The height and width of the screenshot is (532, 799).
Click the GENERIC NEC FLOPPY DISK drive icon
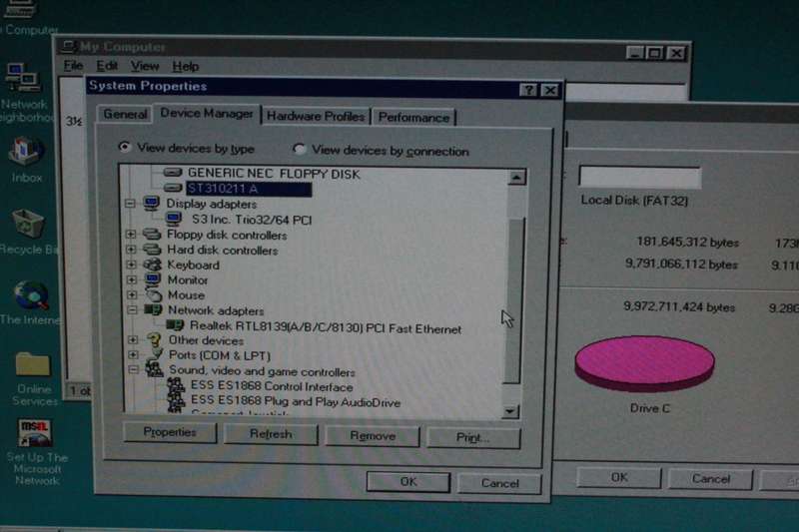tap(173, 173)
